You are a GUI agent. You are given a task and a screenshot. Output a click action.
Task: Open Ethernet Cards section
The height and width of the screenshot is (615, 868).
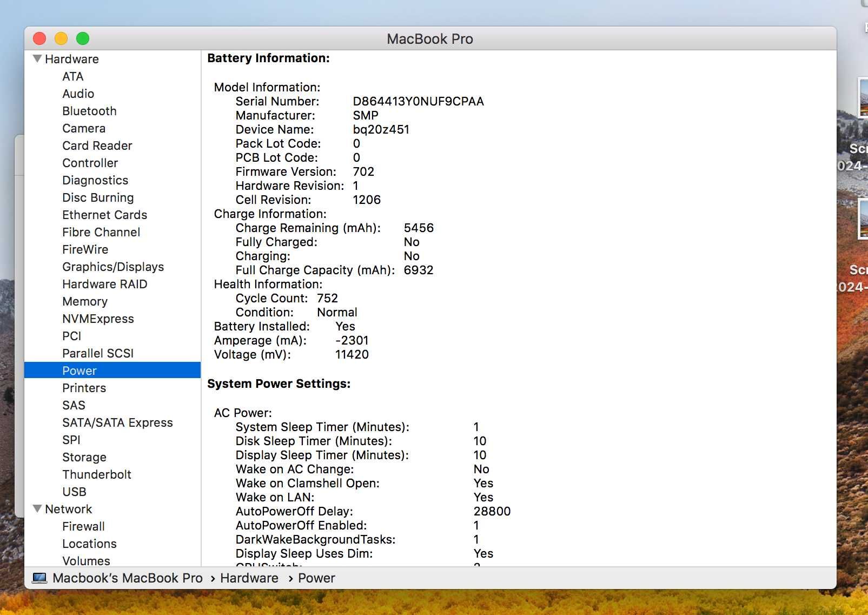click(x=104, y=215)
